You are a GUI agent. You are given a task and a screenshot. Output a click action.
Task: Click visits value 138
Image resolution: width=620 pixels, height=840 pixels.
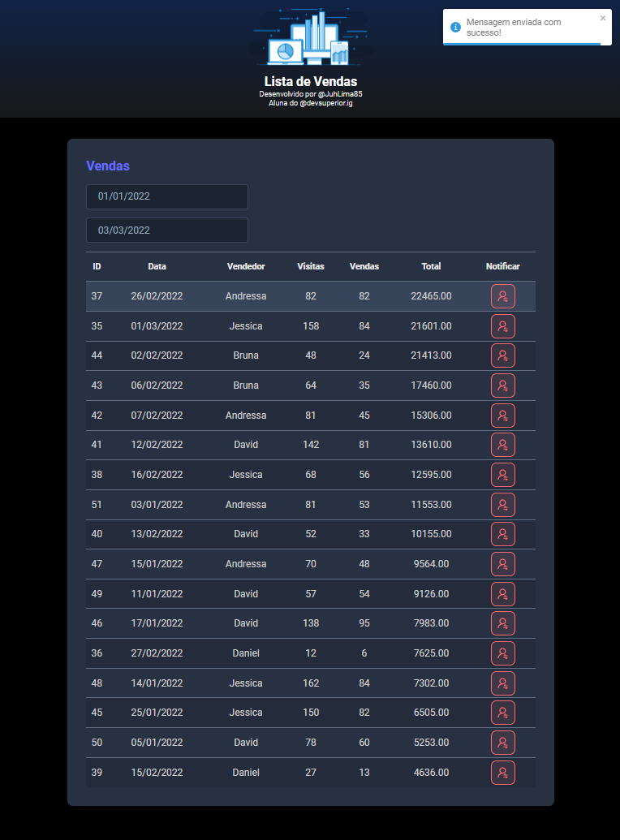coord(311,623)
